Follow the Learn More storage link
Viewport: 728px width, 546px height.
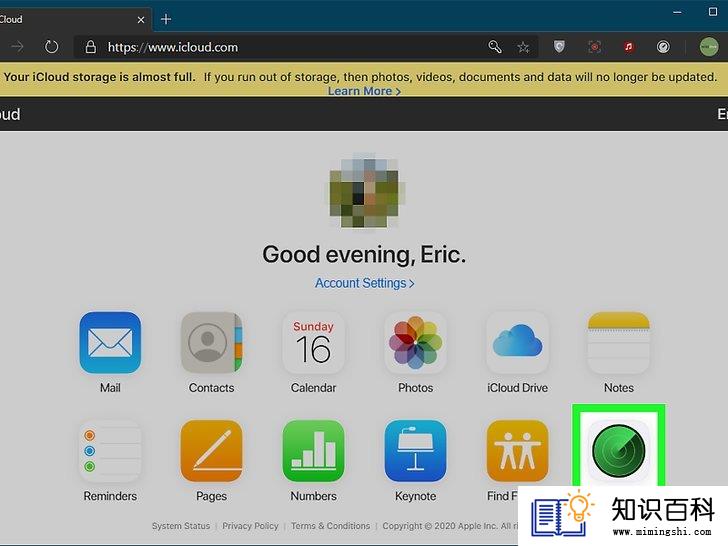click(x=364, y=91)
